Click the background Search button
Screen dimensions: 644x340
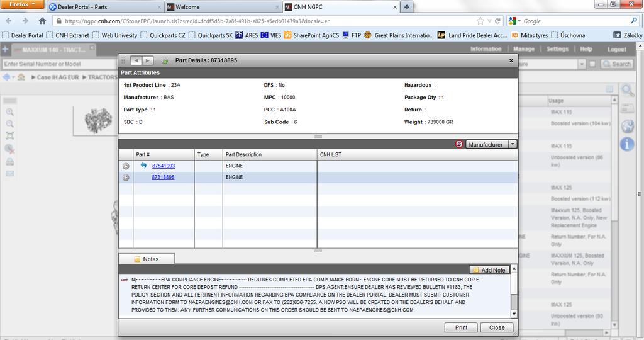[616, 64]
